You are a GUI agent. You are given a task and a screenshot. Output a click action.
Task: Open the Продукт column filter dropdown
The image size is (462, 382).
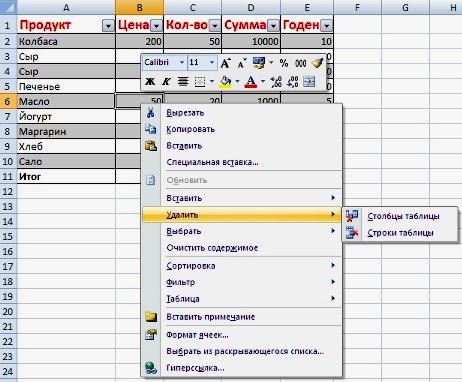[108, 25]
